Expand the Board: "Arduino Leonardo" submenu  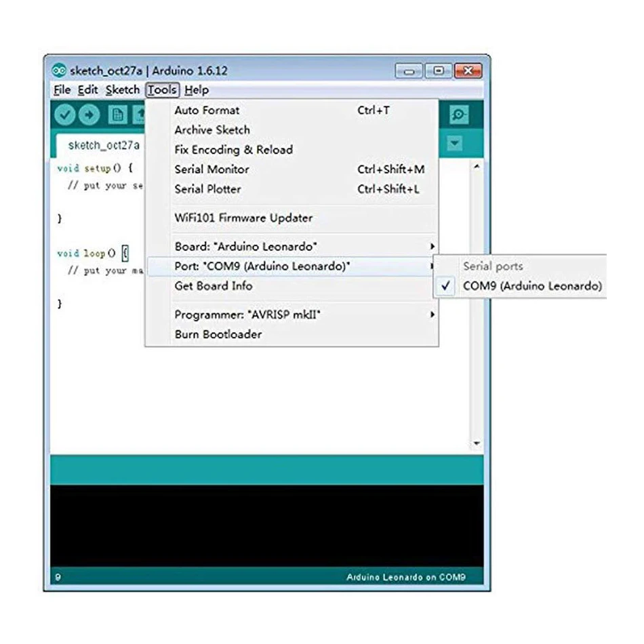click(x=292, y=247)
